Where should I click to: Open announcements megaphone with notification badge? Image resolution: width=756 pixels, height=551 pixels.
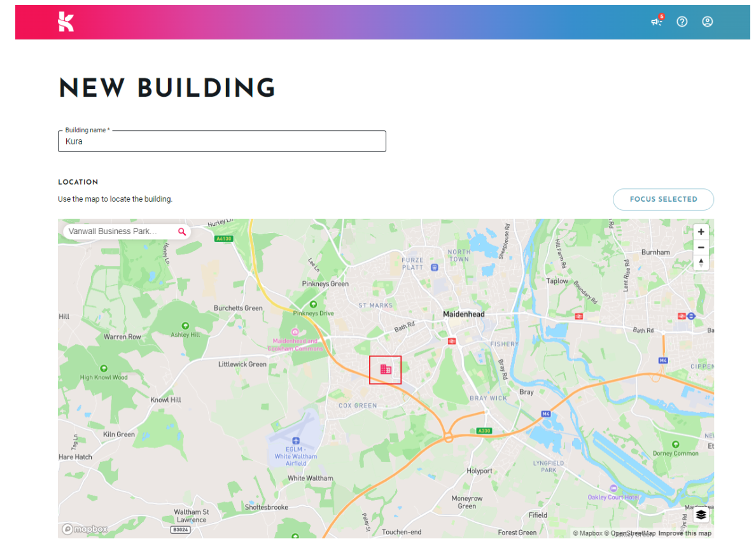[657, 21]
